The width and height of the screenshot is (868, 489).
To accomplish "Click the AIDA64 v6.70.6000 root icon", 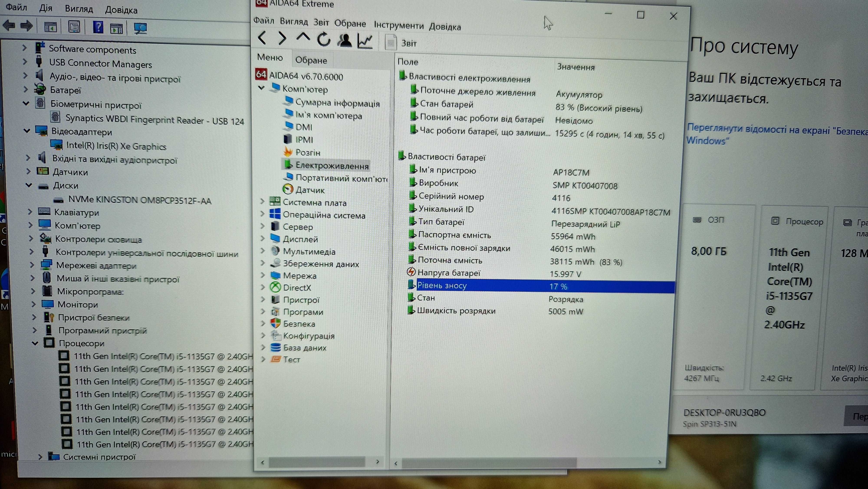I will (261, 74).
